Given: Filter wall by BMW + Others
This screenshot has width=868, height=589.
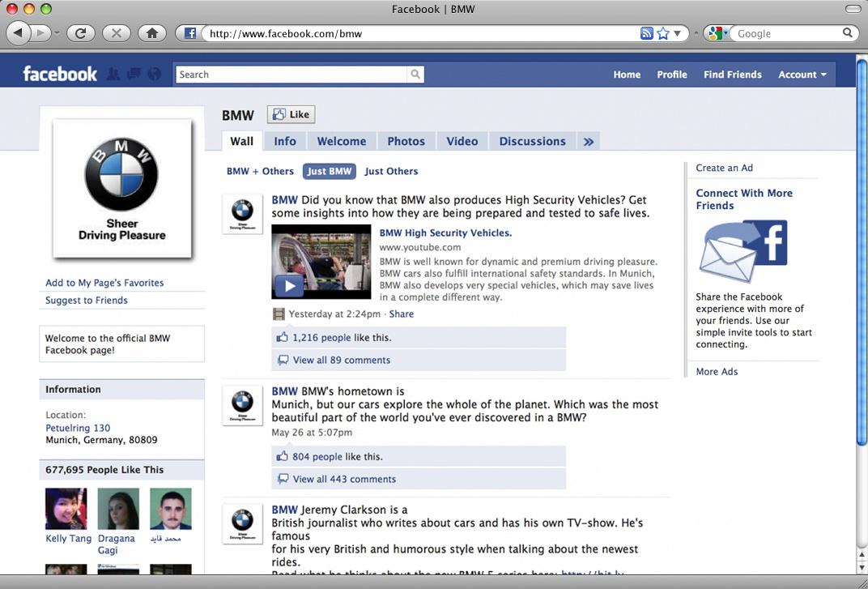Looking at the screenshot, I should point(260,171).
